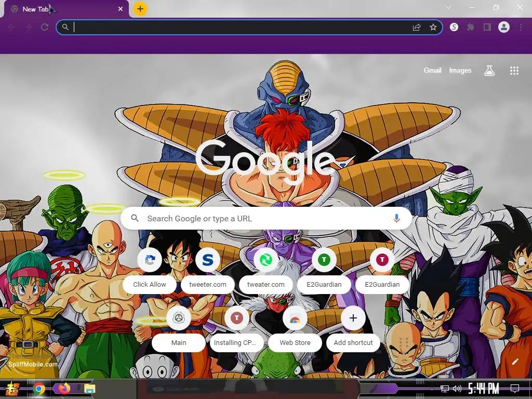Viewport: 532px width, 399px height.
Task: Open the Search Labs flask icon
Action: (489, 71)
